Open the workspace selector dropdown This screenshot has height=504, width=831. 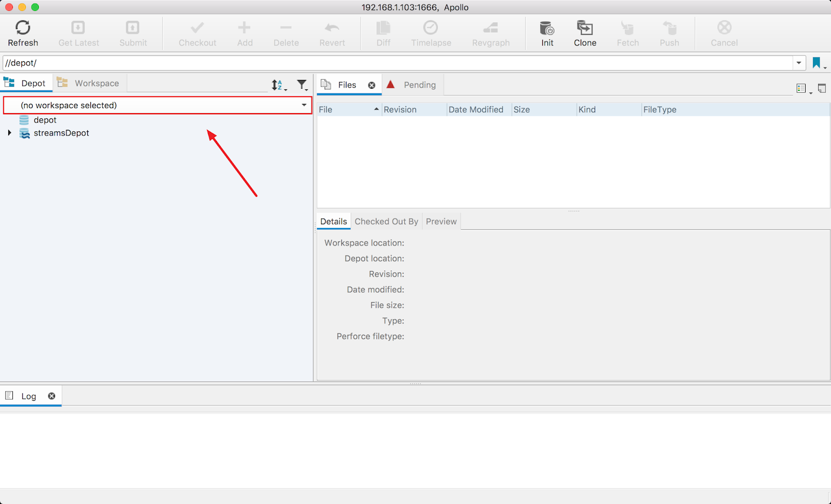158,105
